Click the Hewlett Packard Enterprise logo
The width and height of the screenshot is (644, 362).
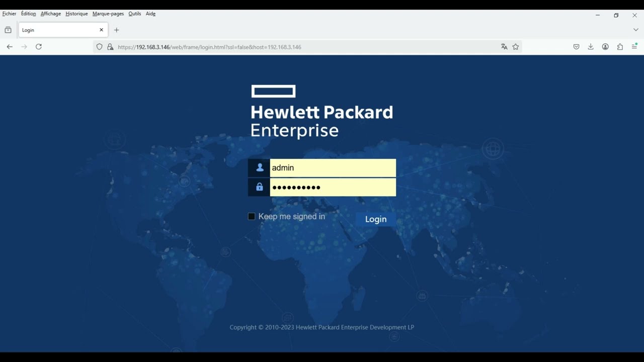322,112
